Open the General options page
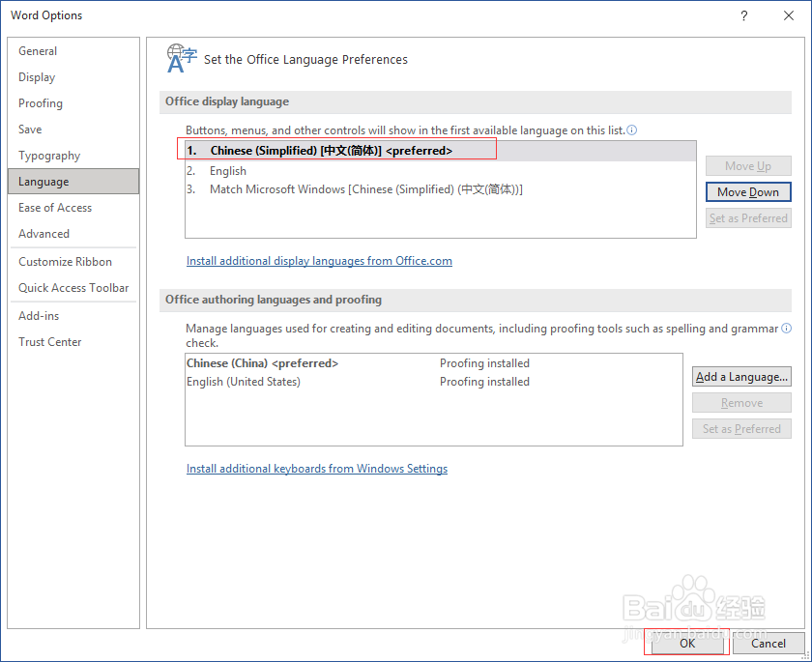812x662 pixels. (x=73, y=51)
